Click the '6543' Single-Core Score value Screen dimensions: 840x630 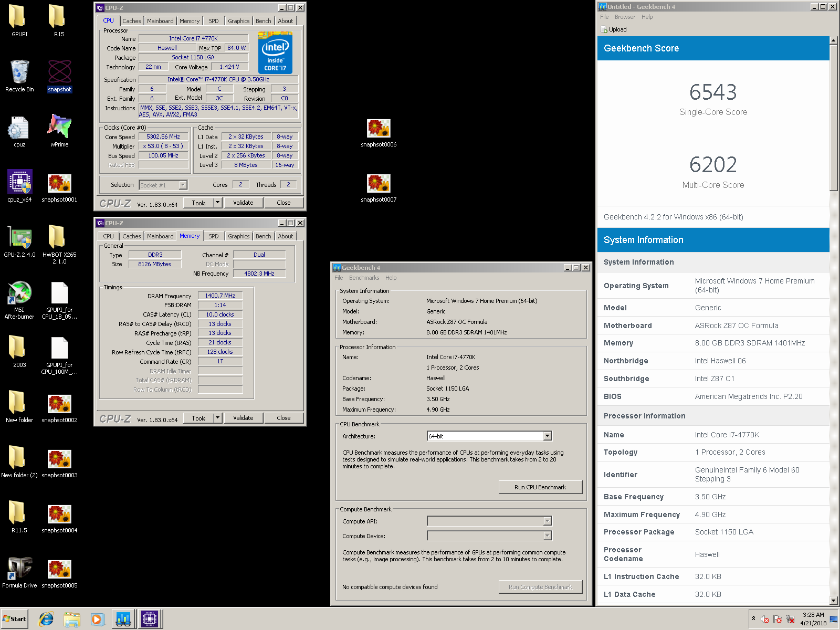click(713, 92)
